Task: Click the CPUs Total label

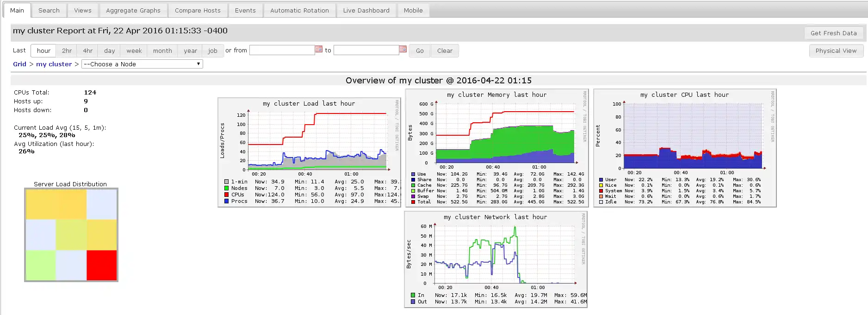Action: 31,92
